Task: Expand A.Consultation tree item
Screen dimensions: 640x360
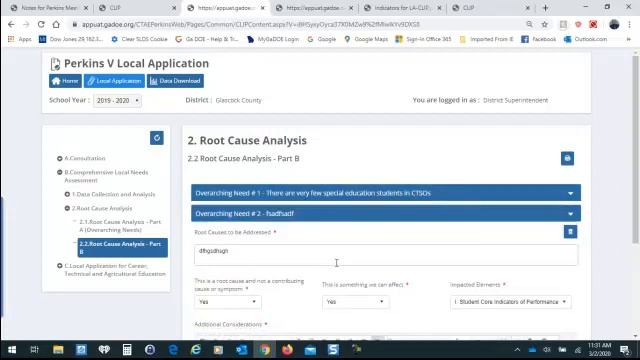Action: click(60, 158)
